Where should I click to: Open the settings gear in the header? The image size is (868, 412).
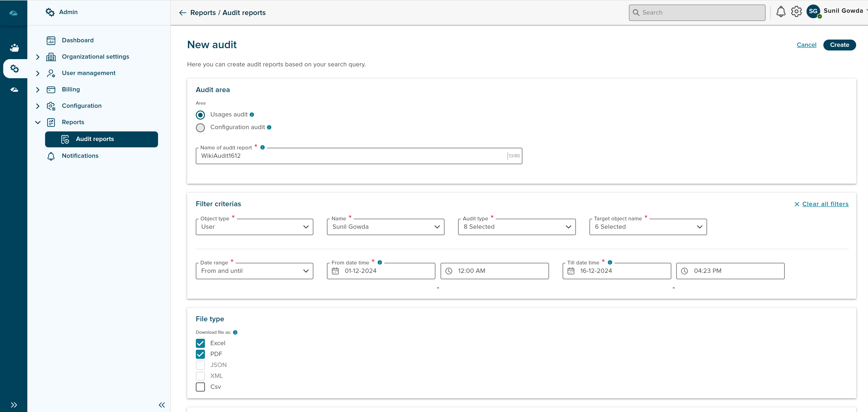796,11
